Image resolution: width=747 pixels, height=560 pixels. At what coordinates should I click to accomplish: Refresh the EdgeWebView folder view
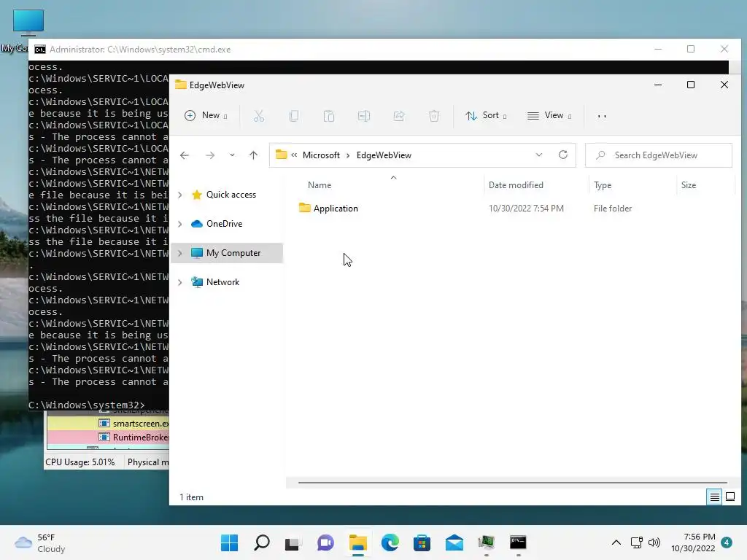pyautogui.click(x=563, y=155)
